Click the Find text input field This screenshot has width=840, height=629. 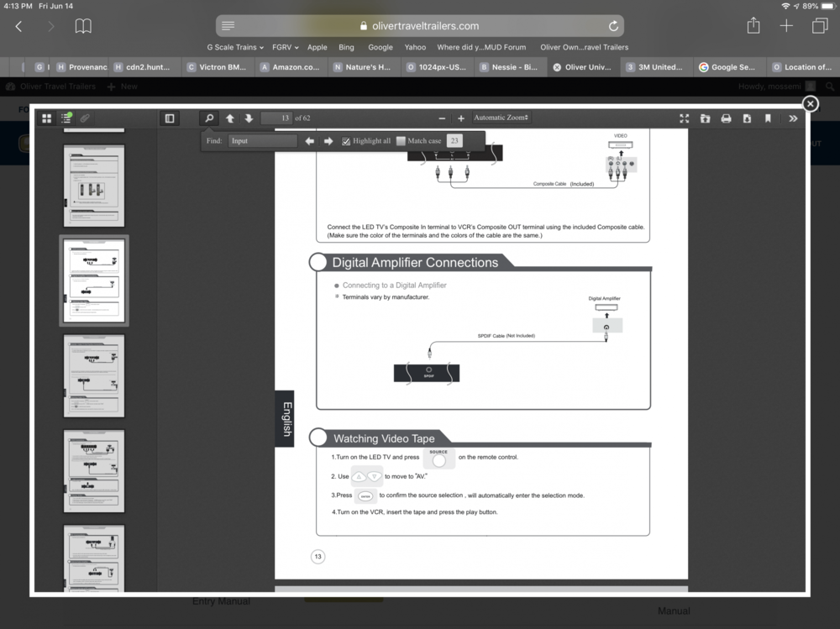click(261, 141)
